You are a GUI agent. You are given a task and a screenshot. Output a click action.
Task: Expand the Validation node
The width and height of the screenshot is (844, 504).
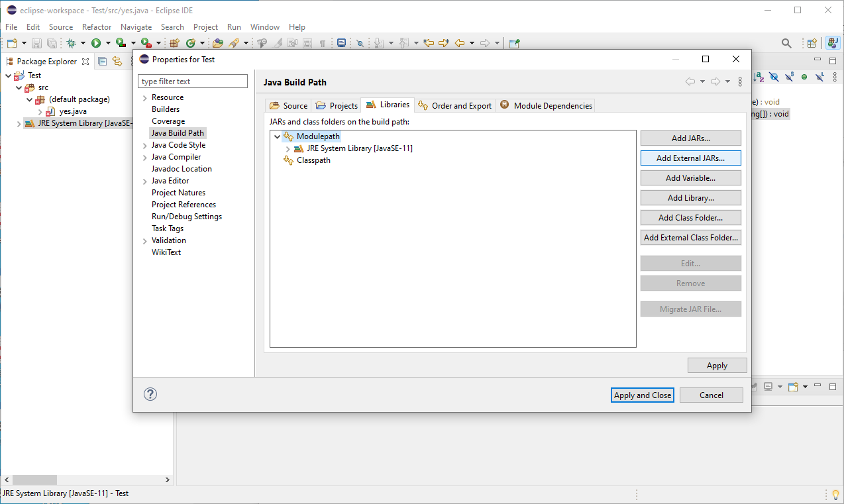coord(145,240)
